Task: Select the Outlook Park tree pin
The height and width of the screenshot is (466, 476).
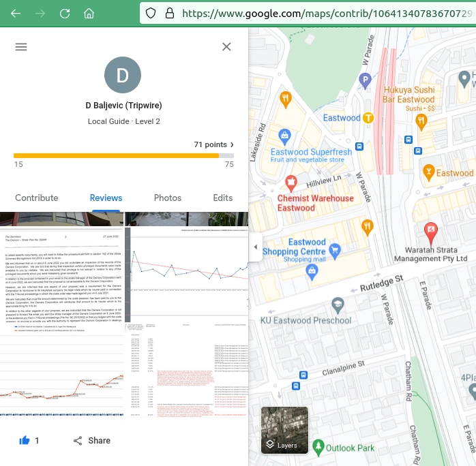Action: pyautogui.click(x=318, y=448)
